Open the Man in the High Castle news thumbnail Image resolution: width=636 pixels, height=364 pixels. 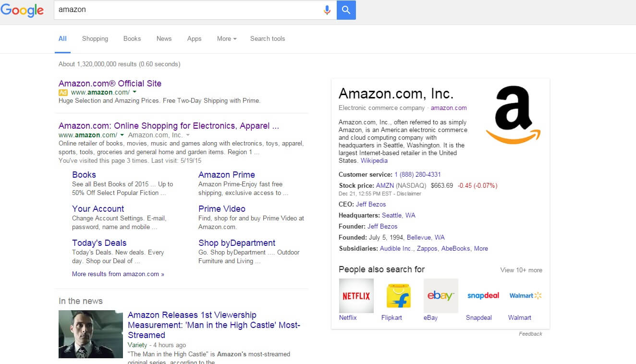pos(91,334)
